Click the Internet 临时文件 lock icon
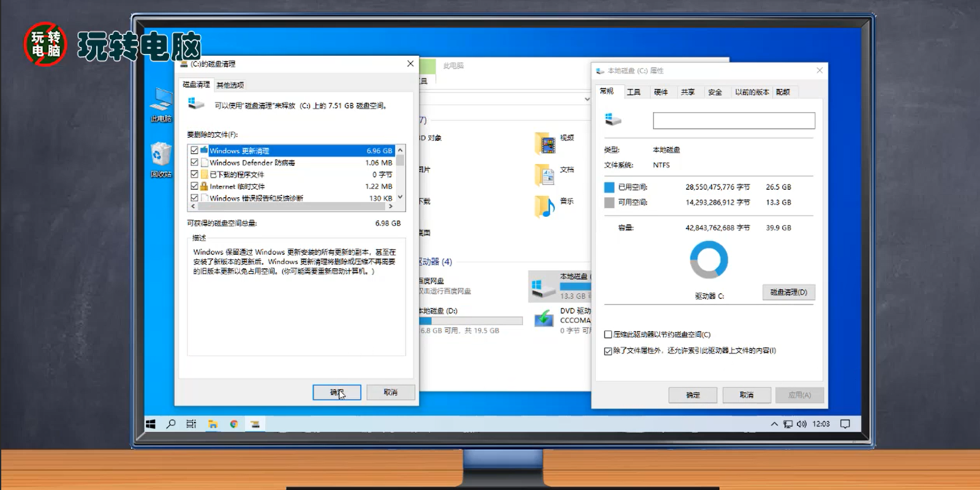 point(204,186)
